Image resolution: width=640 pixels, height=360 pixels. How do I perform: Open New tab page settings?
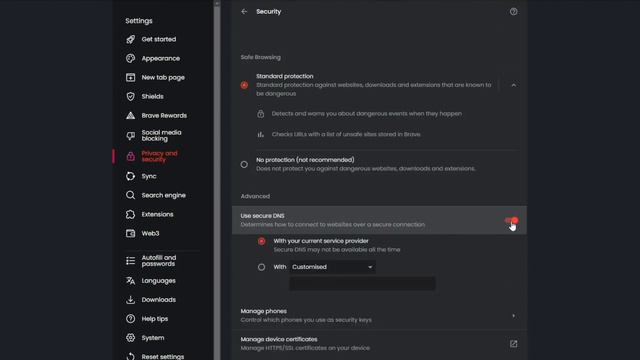pos(163,78)
